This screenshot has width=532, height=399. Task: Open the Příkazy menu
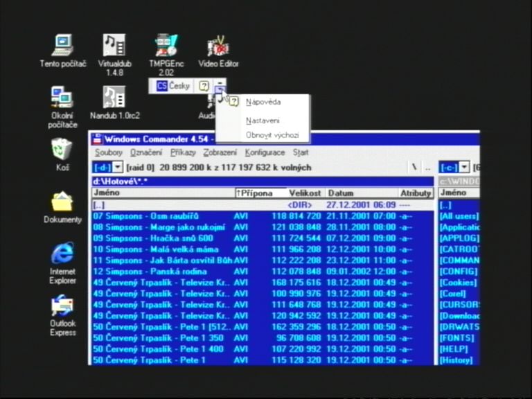click(x=183, y=152)
